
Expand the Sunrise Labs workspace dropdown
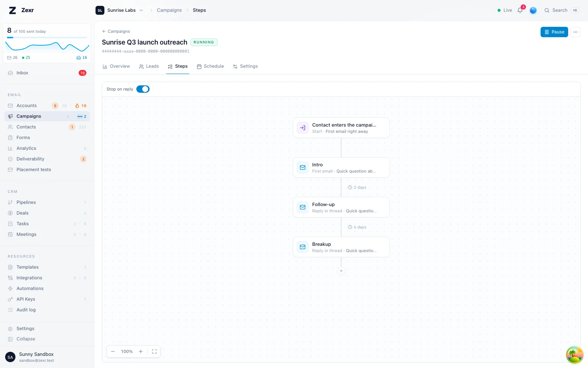point(120,10)
